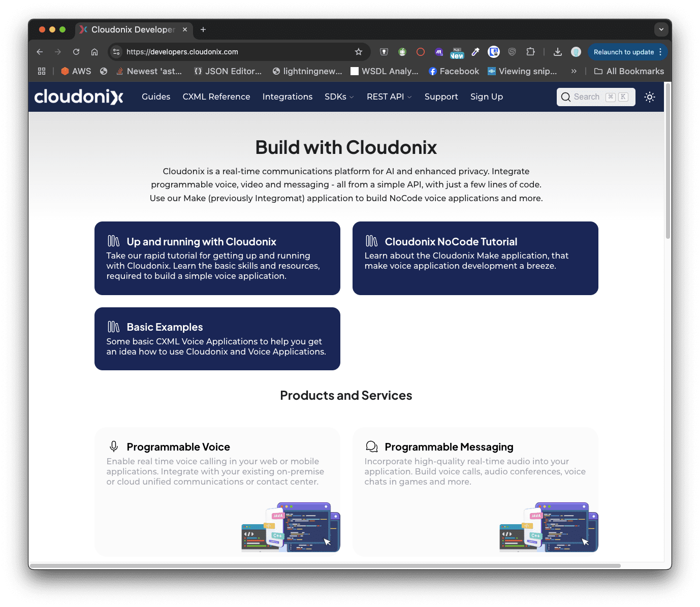Click the Cloudonix logo
The width and height of the screenshot is (700, 607).
pyautogui.click(x=79, y=97)
